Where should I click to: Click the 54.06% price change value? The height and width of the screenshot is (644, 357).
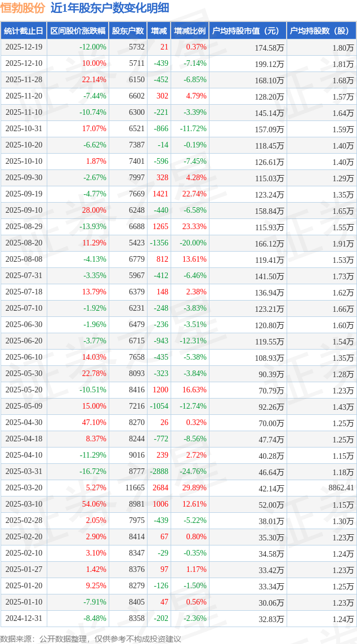[94, 504]
